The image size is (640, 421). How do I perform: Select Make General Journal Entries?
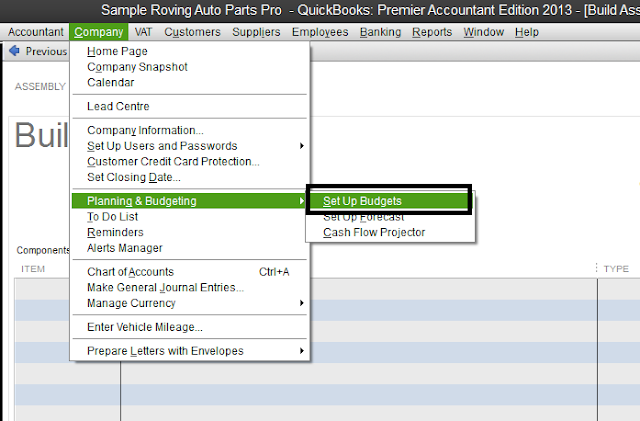coord(165,288)
